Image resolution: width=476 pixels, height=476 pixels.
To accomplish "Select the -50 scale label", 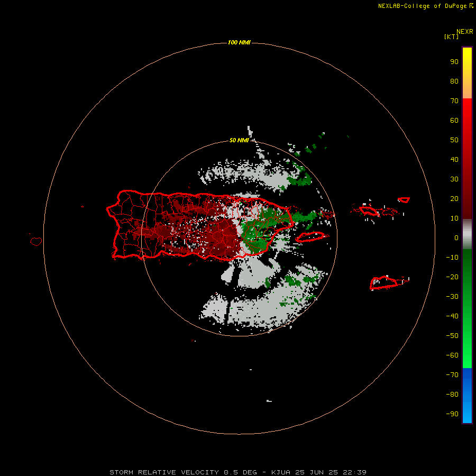I will coord(452,336).
